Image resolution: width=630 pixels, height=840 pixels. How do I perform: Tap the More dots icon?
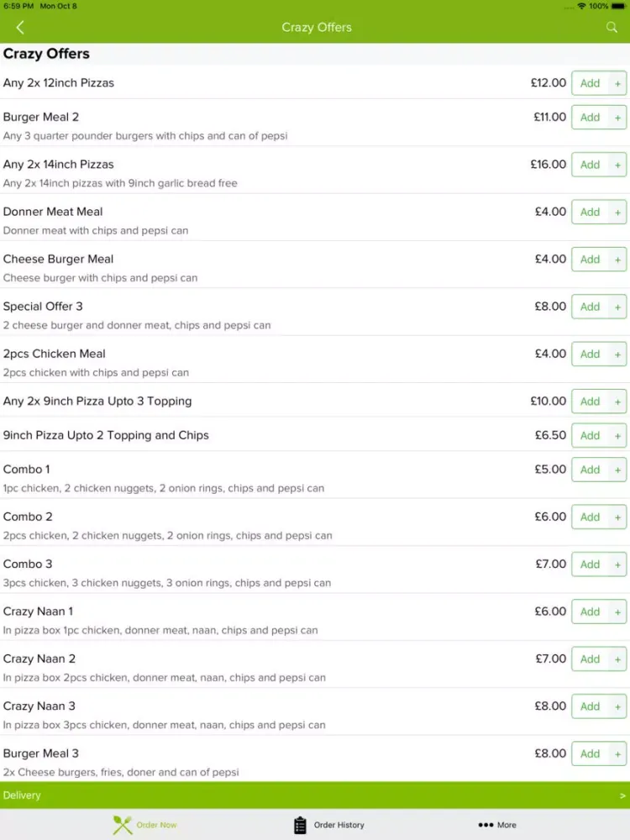point(486,825)
